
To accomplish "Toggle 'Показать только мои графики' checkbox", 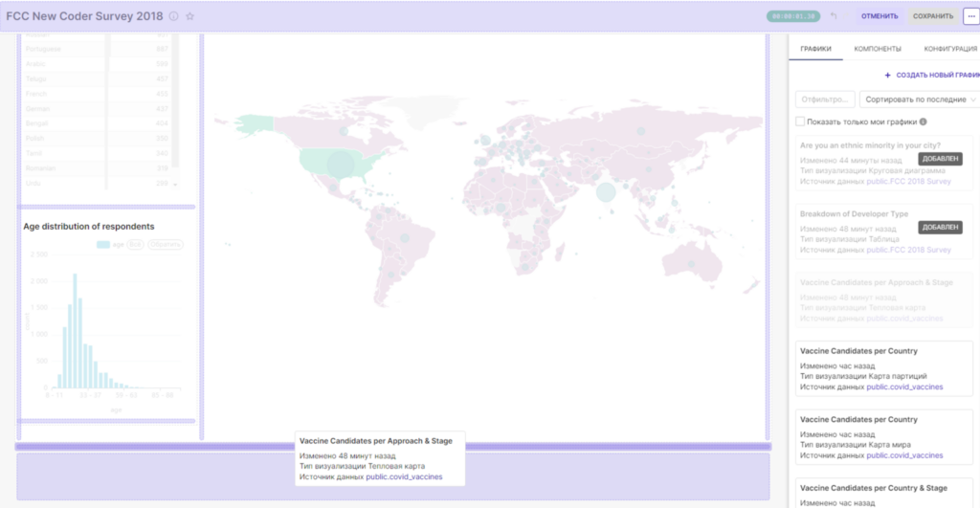I will pyautogui.click(x=800, y=121).
